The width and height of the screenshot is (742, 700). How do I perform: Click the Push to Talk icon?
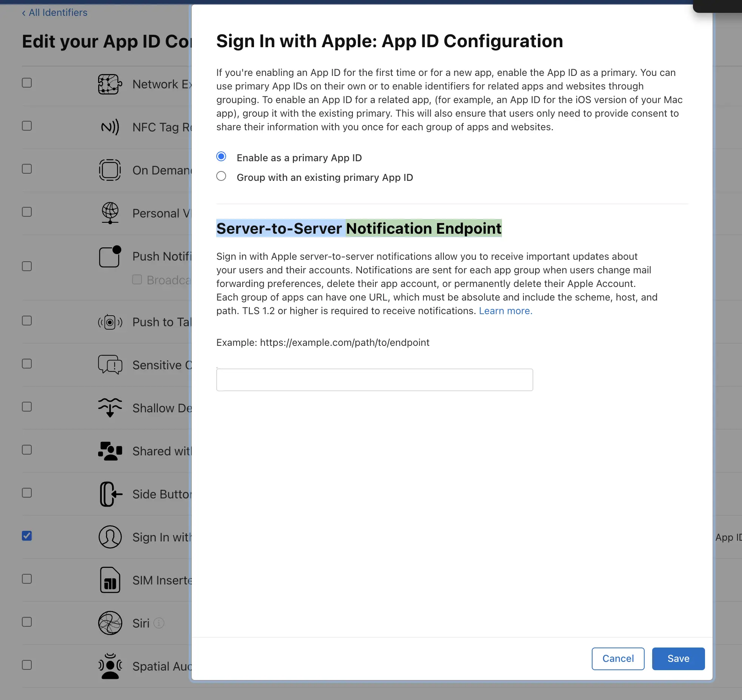click(x=110, y=322)
